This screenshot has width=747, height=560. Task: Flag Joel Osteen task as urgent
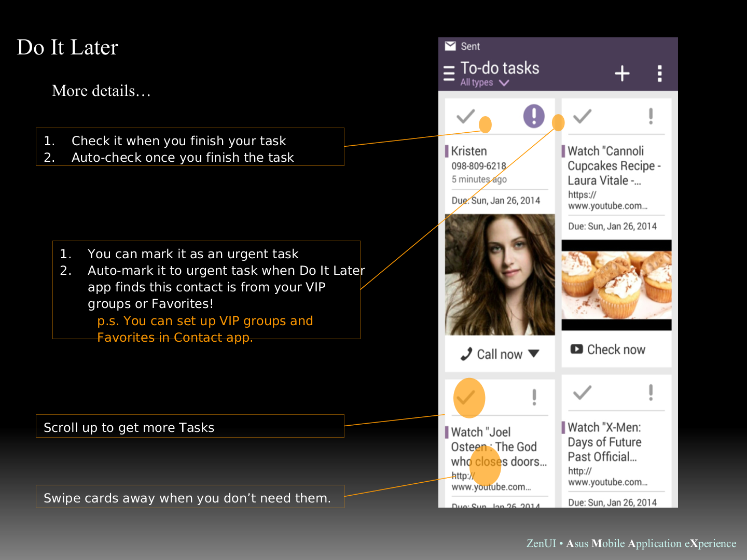(534, 397)
